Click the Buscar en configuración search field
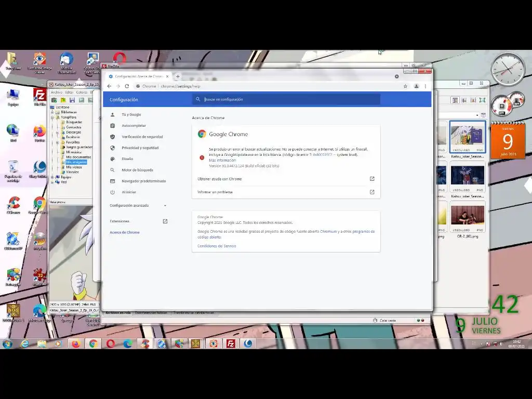This screenshot has width=532, height=399. (286, 99)
